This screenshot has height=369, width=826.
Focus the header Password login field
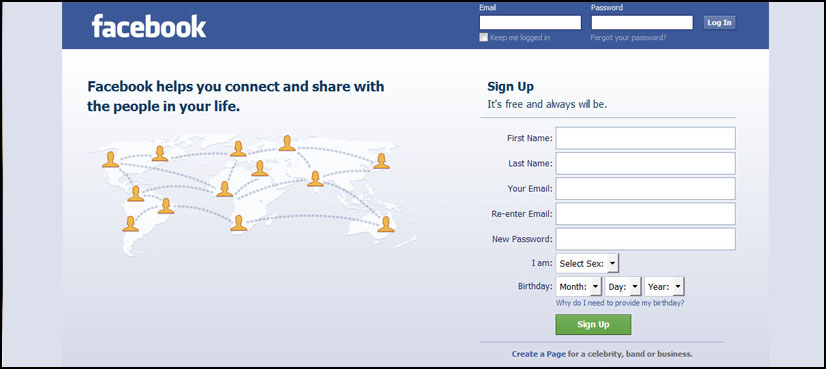[642, 23]
